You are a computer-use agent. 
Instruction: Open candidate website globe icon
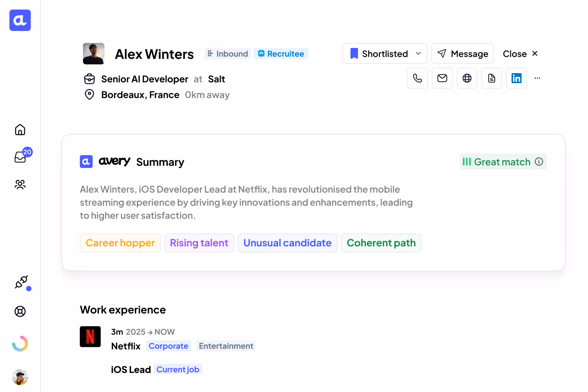tap(467, 78)
